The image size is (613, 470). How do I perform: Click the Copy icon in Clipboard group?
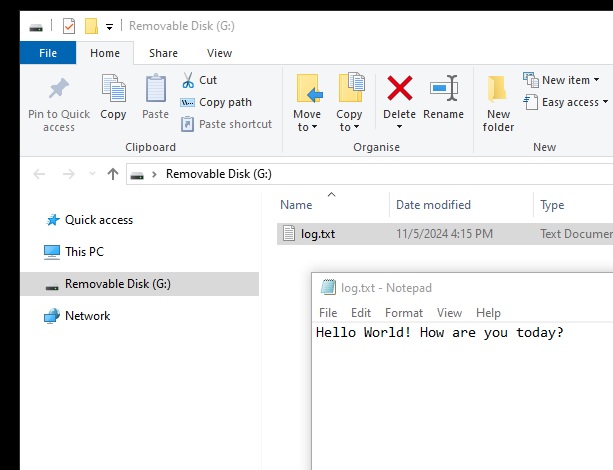[113, 89]
